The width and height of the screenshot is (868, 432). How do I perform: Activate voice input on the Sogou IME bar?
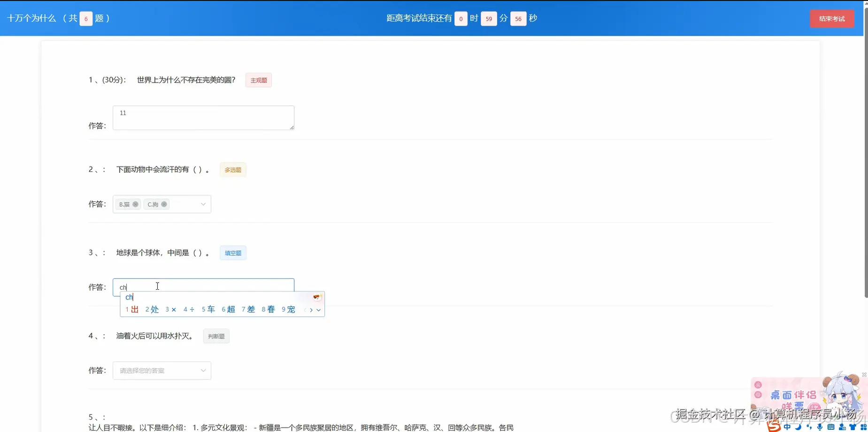tap(820, 426)
